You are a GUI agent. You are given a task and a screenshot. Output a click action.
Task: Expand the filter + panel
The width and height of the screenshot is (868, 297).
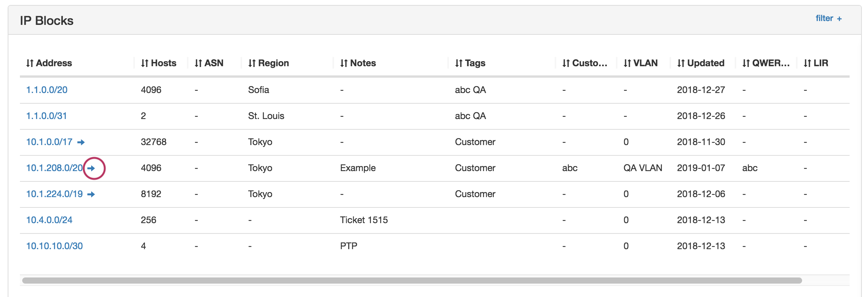[828, 18]
